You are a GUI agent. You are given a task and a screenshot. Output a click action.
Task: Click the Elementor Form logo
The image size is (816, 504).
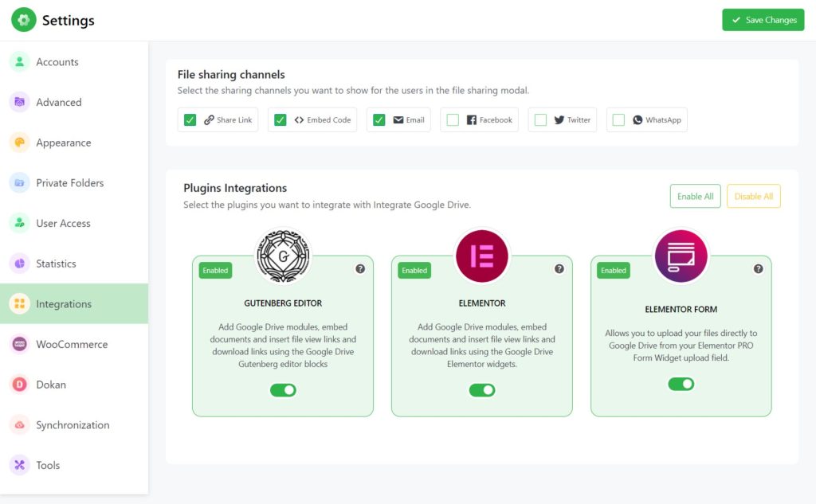tap(681, 256)
